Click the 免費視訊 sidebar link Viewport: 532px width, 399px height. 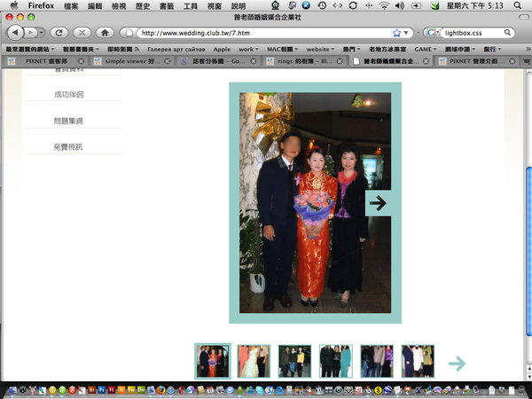(x=68, y=146)
